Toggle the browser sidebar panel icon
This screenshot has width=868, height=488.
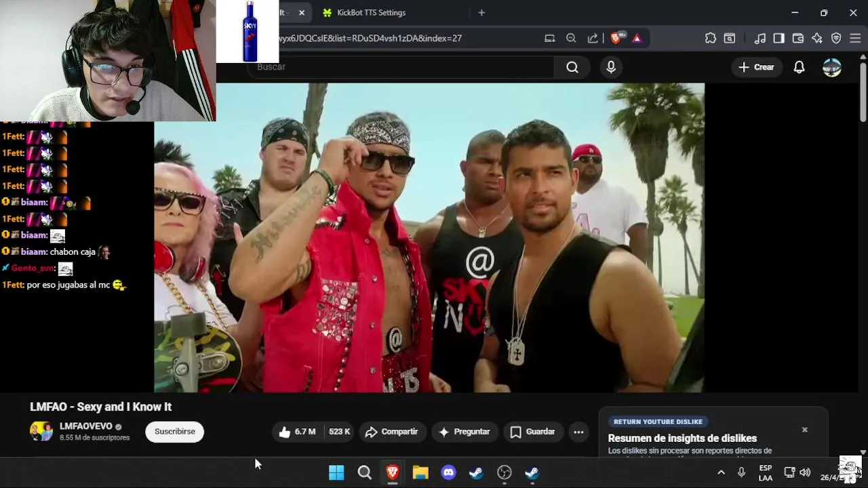click(x=778, y=39)
